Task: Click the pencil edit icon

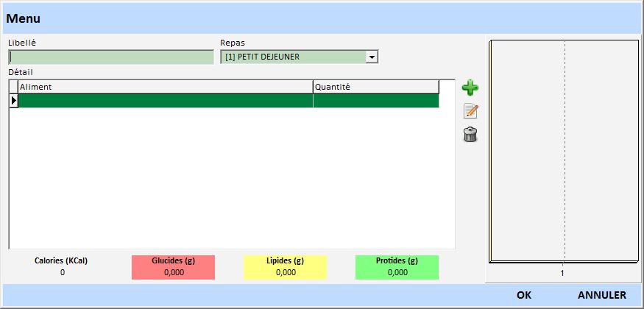Action: click(470, 112)
